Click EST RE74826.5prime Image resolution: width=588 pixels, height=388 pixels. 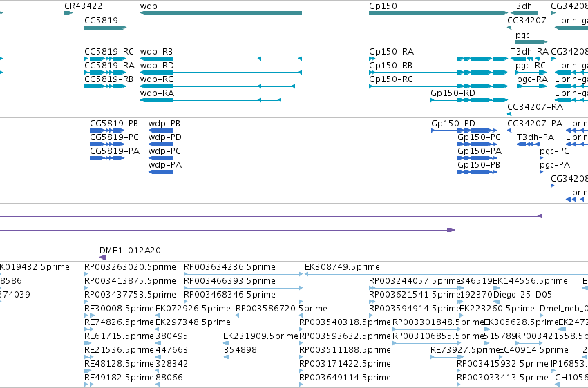pyautogui.click(x=120, y=322)
